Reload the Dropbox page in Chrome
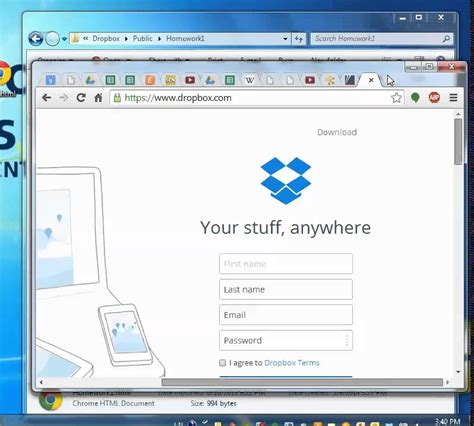Image resolution: width=474 pixels, height=426 pixels. (81, 98)
